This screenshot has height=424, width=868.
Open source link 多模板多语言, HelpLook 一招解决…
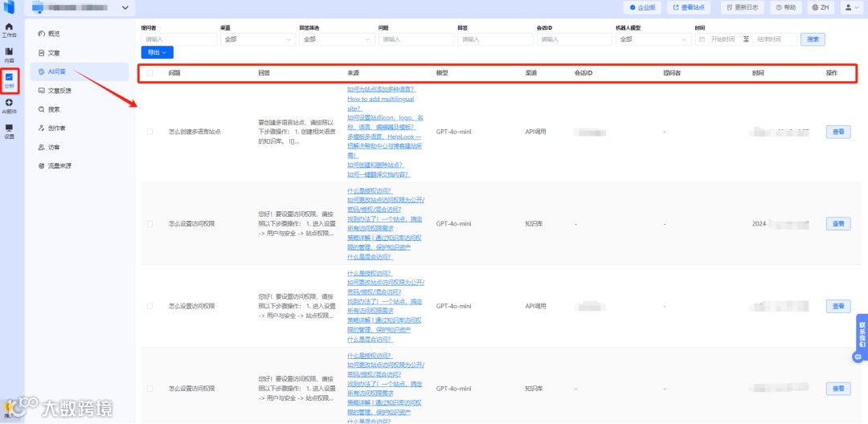(385, 146)
